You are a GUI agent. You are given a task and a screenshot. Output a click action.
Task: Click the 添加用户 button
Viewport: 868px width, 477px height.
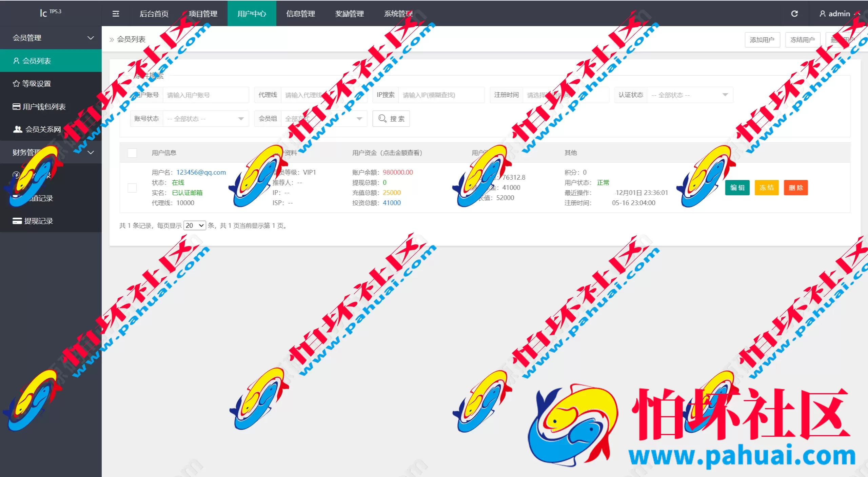coord(762,40)
